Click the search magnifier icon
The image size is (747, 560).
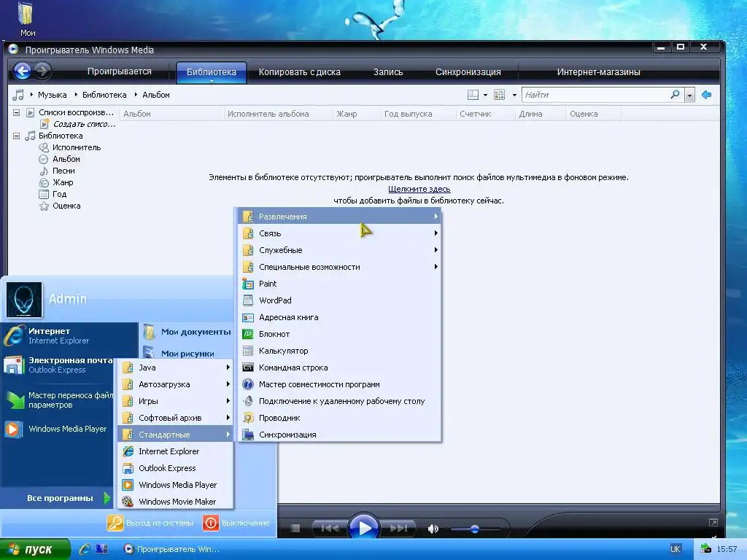675,95
